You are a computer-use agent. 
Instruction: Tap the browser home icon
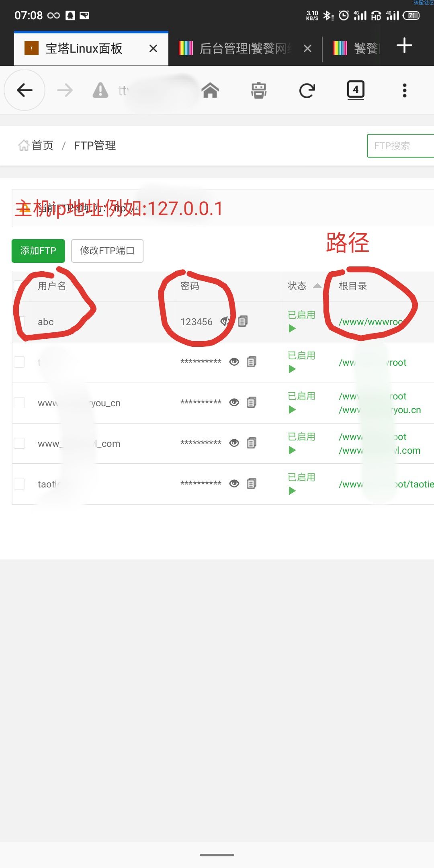(x=210, y=90)
